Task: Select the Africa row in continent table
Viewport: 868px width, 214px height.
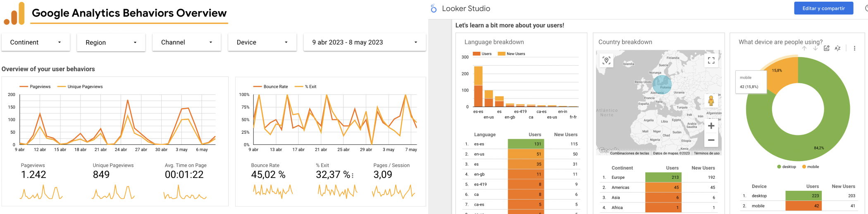Action: 658,207
